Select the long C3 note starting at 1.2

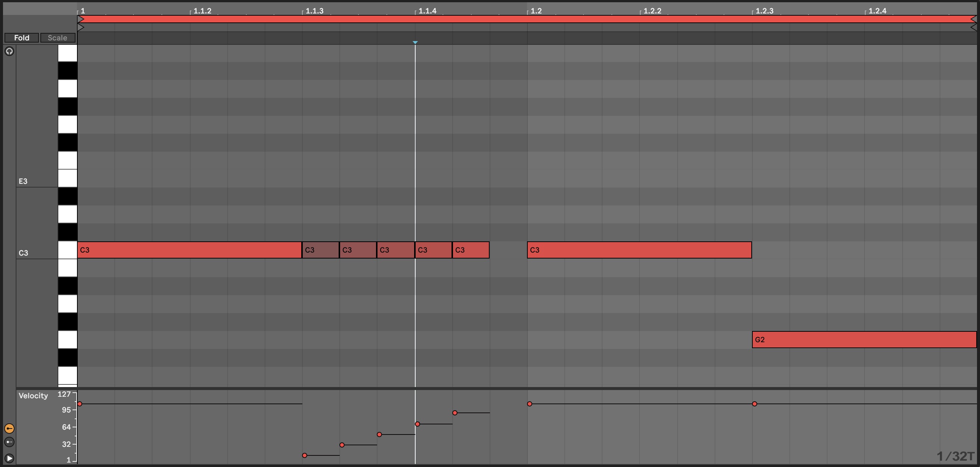[x=639, y=250]
